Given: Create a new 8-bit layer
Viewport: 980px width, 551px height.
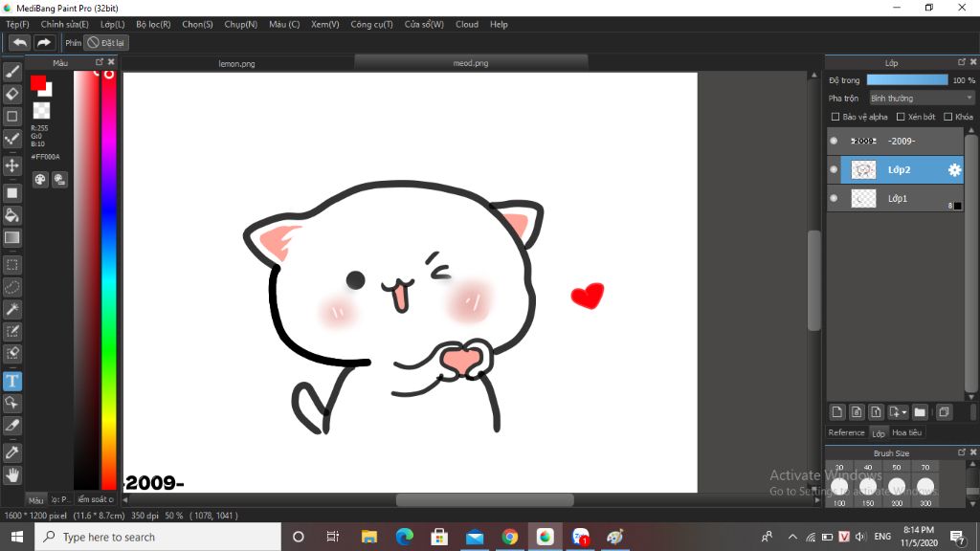Looking at the screenshot, I should pos(857,412).
